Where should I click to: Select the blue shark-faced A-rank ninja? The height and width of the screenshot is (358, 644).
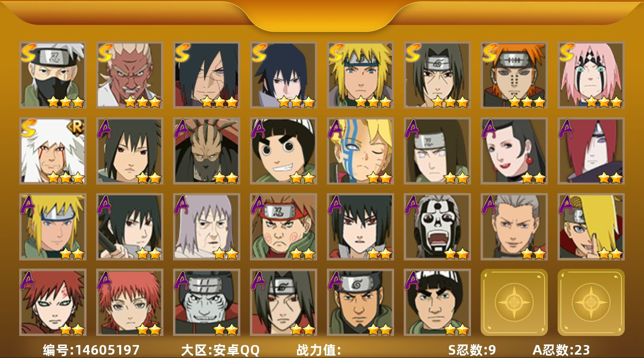pyautogui.click(x=206, y=302)
